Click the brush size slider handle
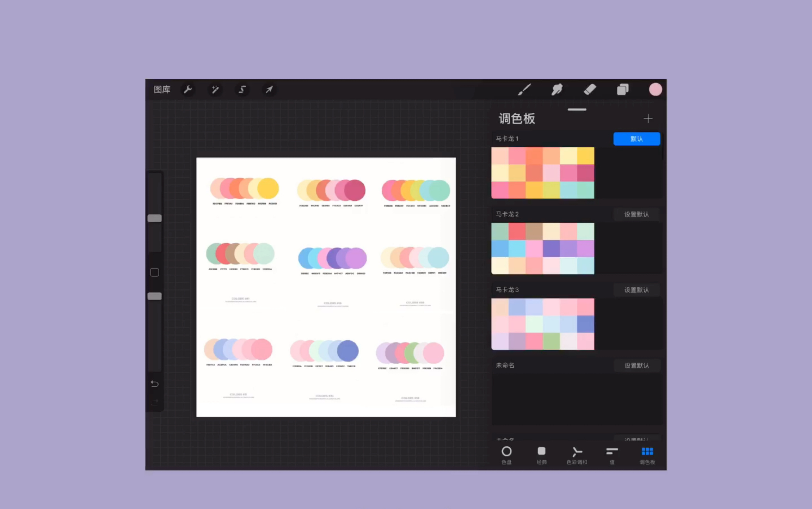 coord(154,219)
